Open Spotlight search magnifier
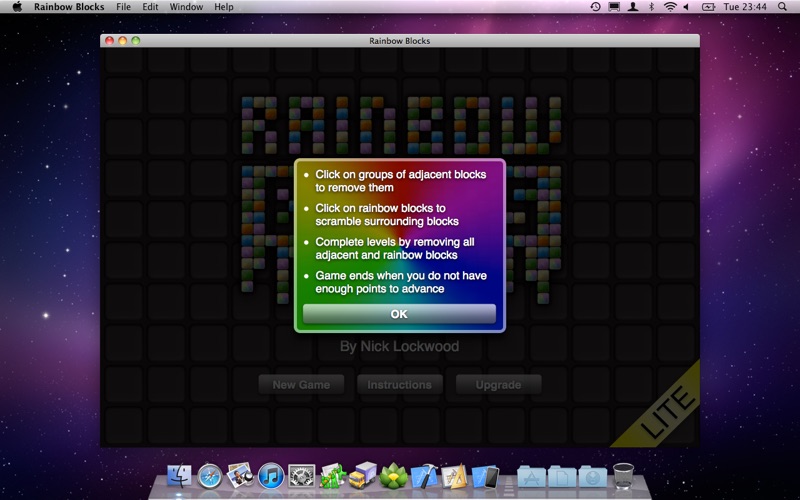This screenshot has width=800, height=500. [782, 7]
